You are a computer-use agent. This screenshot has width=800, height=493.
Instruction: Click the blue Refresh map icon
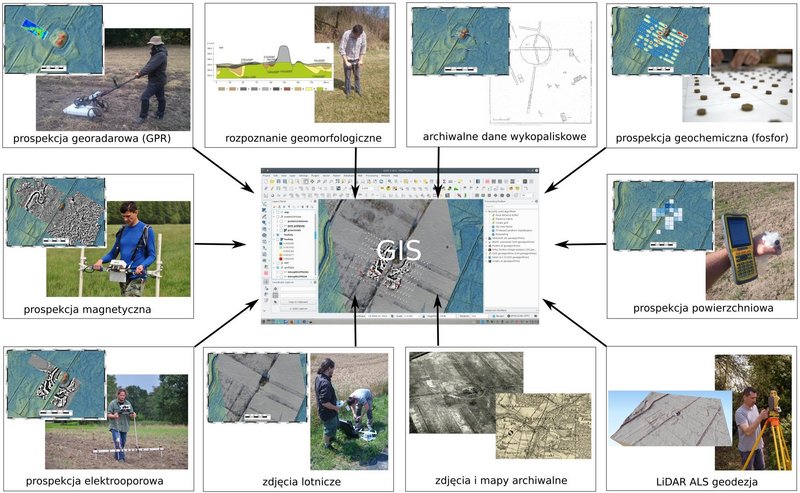pos(381,181)
